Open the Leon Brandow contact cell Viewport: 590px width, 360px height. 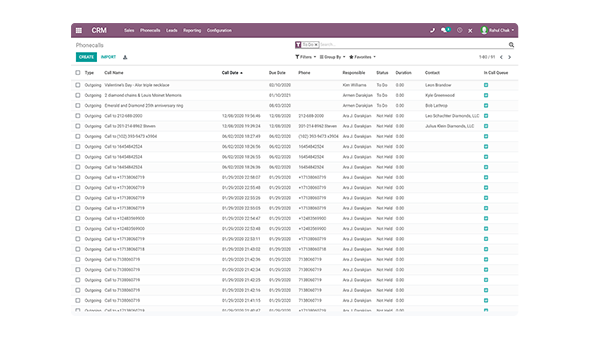coord(438,85)
